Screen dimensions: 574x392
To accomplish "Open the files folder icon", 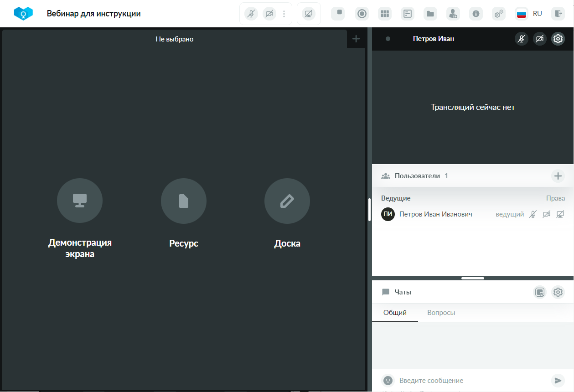I will pyautogui.click(x=430, y=14).
